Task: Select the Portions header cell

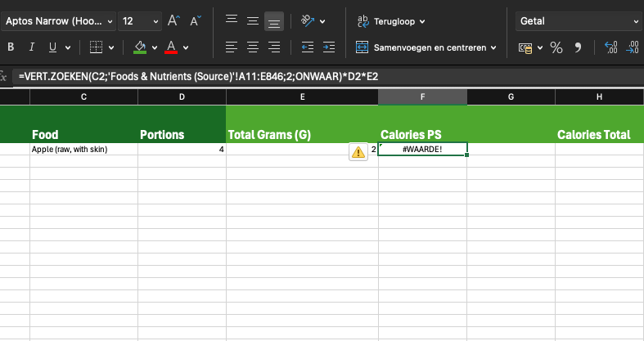Action: click(x=182, y=124)
